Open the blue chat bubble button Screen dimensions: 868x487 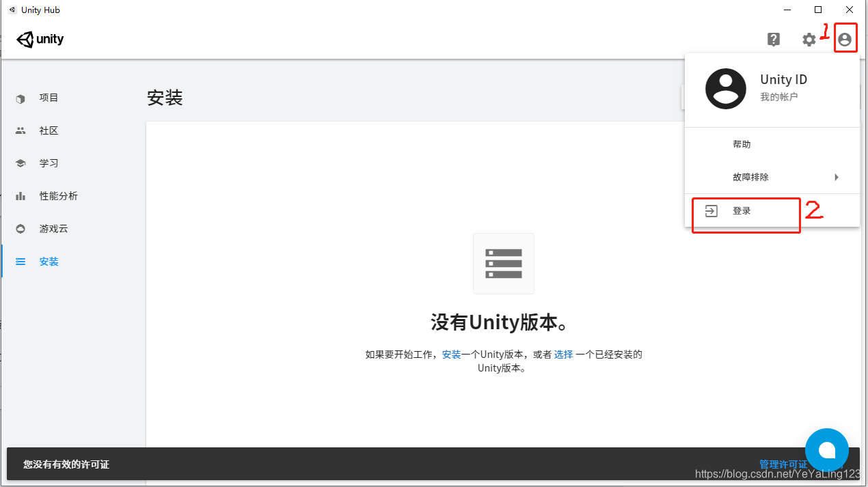827,450
